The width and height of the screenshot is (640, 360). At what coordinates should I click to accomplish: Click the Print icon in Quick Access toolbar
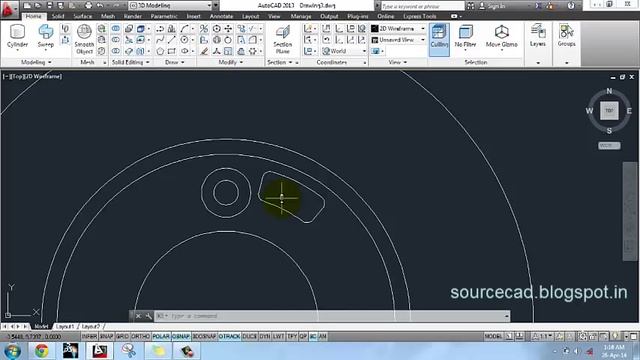88,6
